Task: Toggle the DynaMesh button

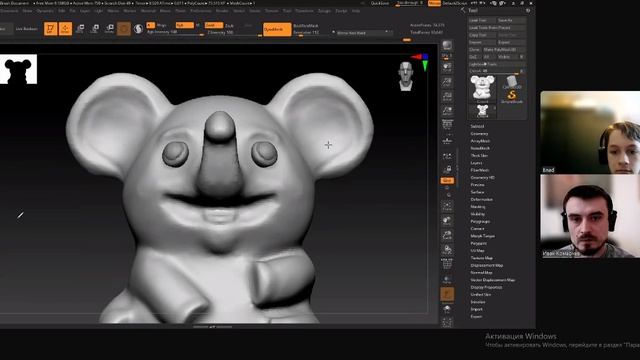Action: click(x=277, y=29)
